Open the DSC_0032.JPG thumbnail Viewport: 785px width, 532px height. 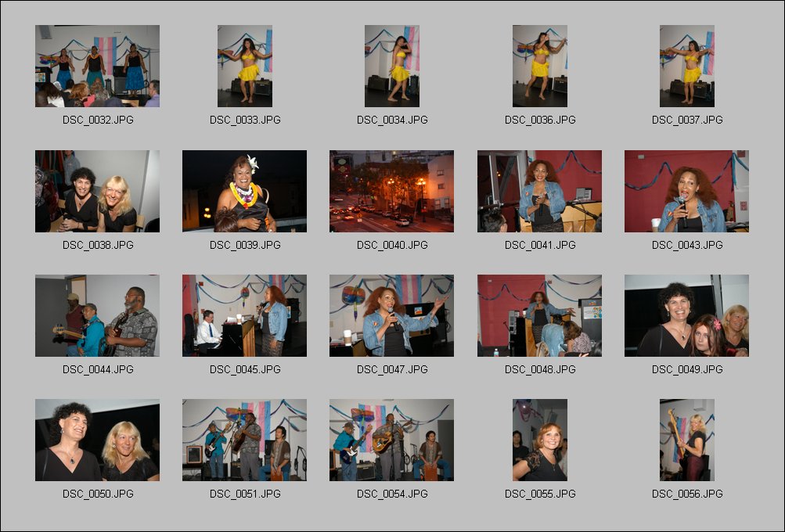97,66
